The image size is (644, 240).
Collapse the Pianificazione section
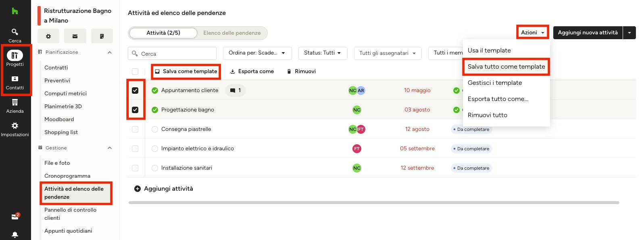(x=110, y=53)
